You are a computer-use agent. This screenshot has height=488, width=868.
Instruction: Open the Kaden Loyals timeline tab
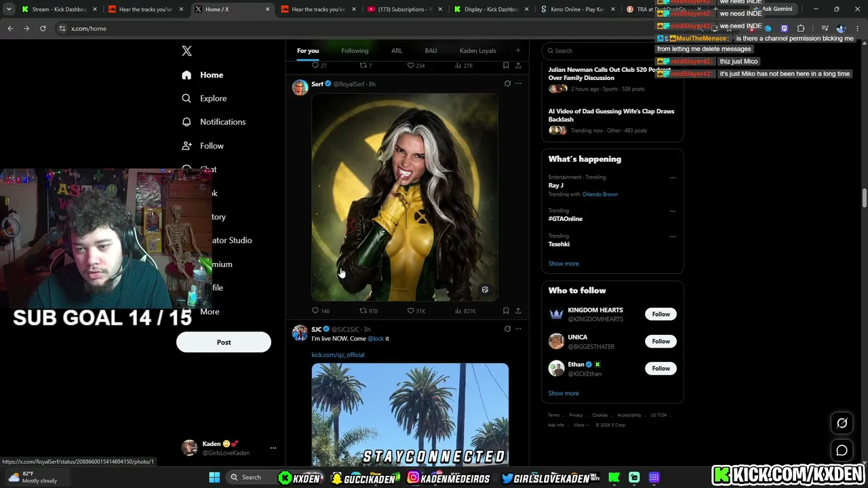point(478,51)
